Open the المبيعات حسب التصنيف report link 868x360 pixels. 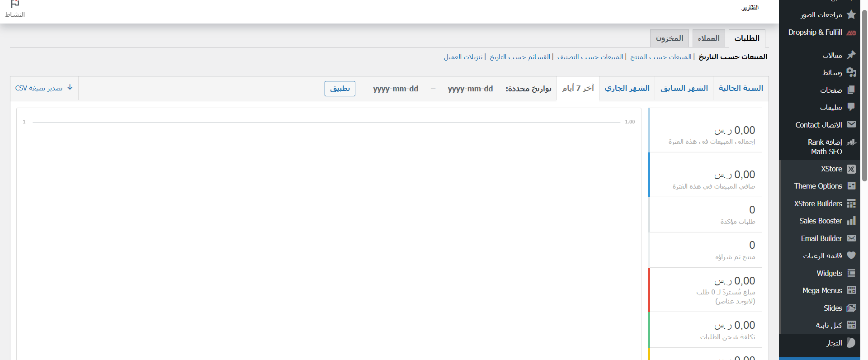point(590,57)
